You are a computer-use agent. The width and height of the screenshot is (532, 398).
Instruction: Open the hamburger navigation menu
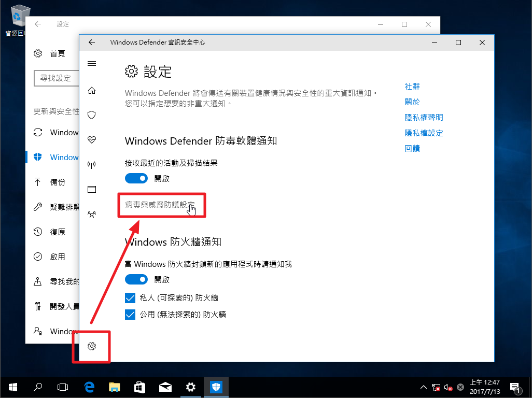(x=92, y=63)
